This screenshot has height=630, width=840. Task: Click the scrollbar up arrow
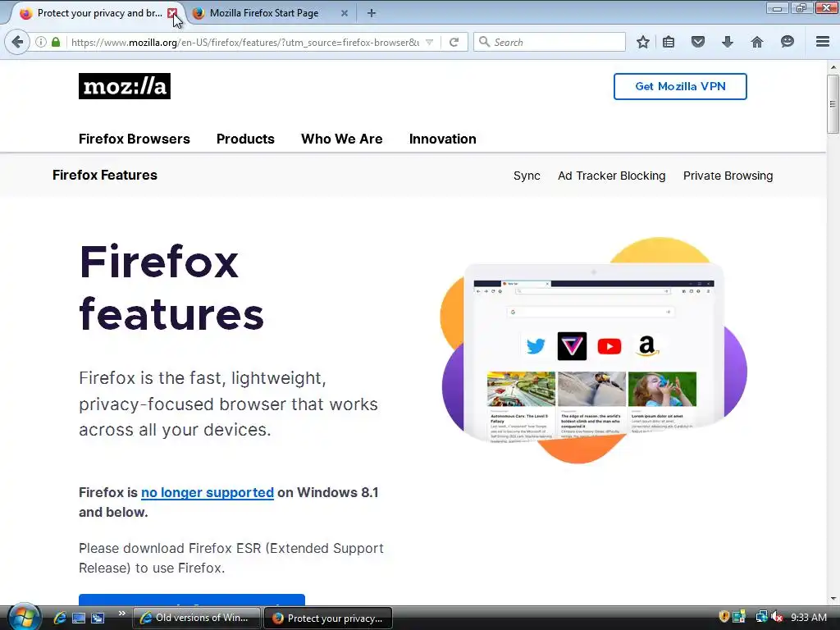pos(833,67)
